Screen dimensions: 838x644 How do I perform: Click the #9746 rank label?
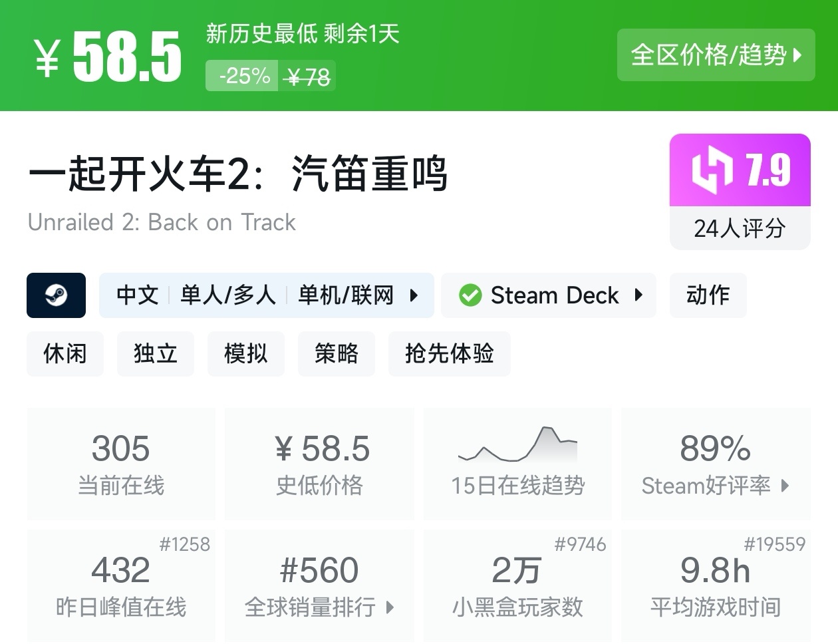coord(581,544)
